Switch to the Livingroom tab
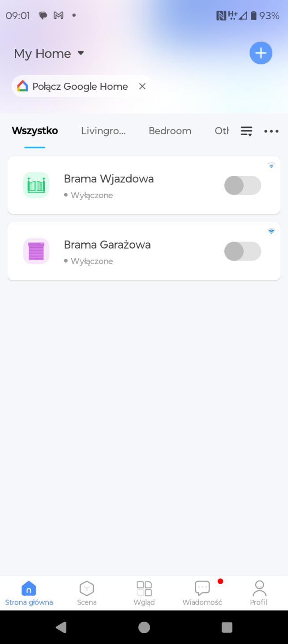Image resolution: width=288 pixels, height=644 pixels. tap(103, 131)
